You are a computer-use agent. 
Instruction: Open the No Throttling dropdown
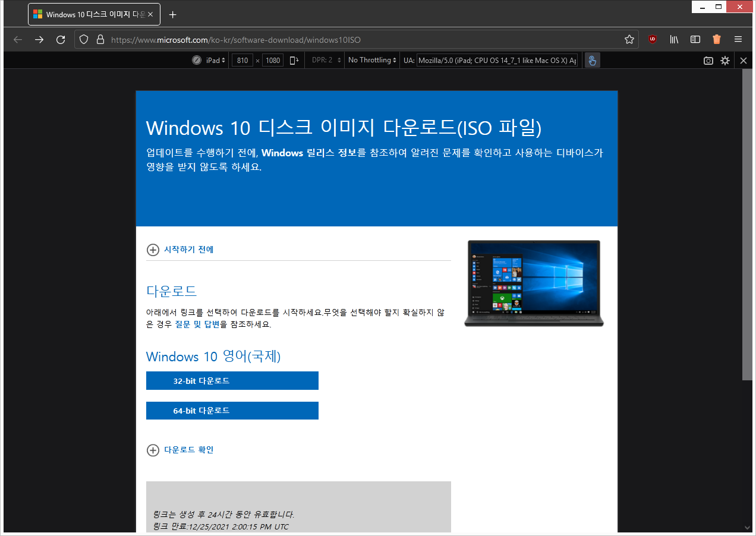tap(372, 61)
